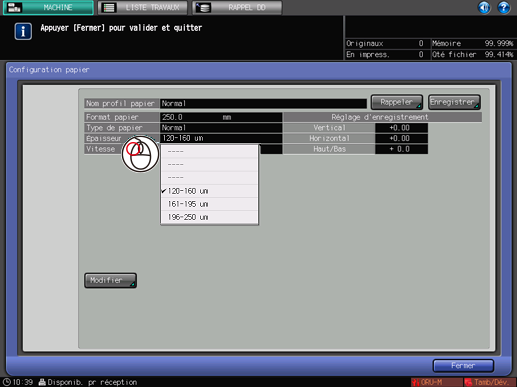Collapse the Epaisseur 120-160 um dropdown
517x387 pixels.
tap(221, 138)
